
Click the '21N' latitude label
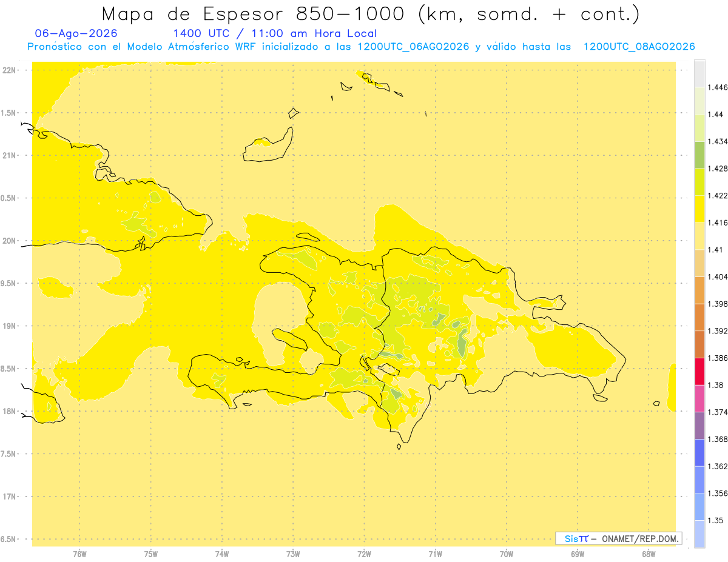coord(9,156)
